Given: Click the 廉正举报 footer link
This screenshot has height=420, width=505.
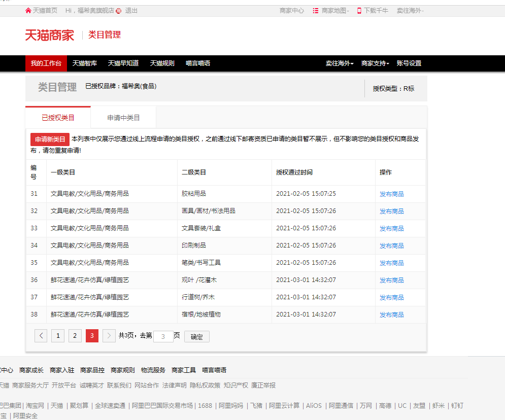Looking at the screenshot, I should click(x=263, y=385).
